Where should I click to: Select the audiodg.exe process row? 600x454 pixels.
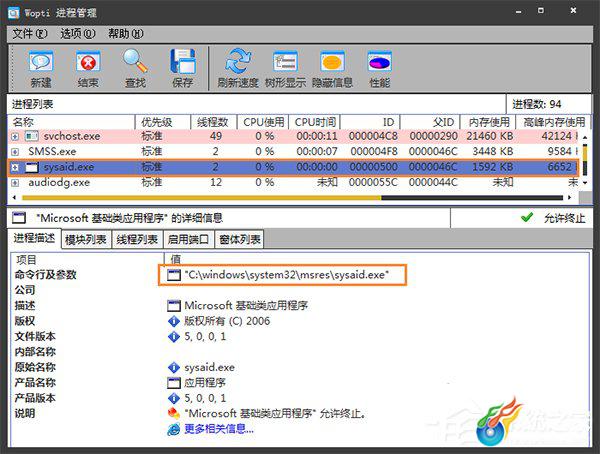(x=293, y=183)
